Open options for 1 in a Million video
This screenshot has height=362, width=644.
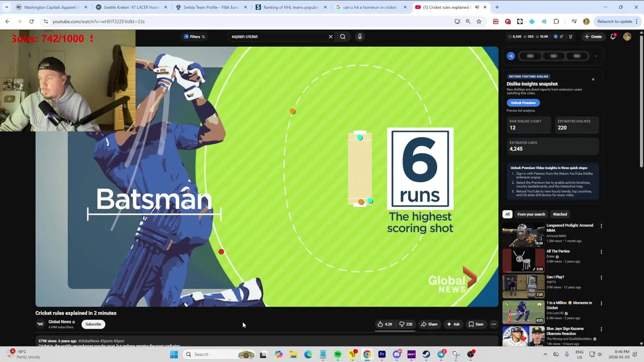[x=601, y=304]
